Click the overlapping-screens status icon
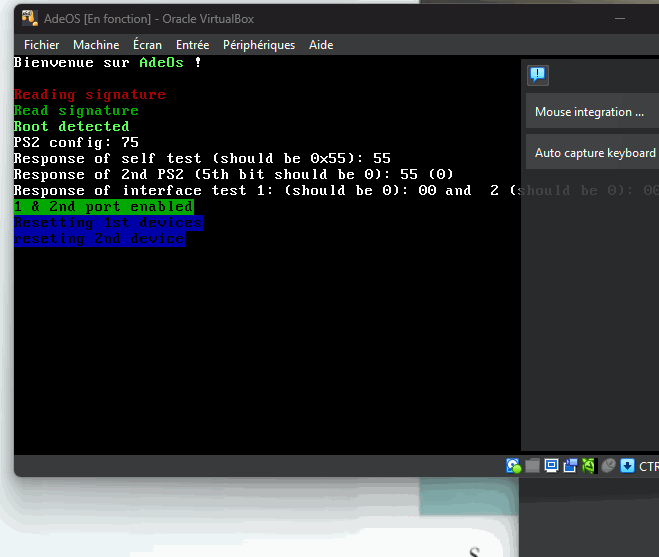 click(x=570, y=466)
